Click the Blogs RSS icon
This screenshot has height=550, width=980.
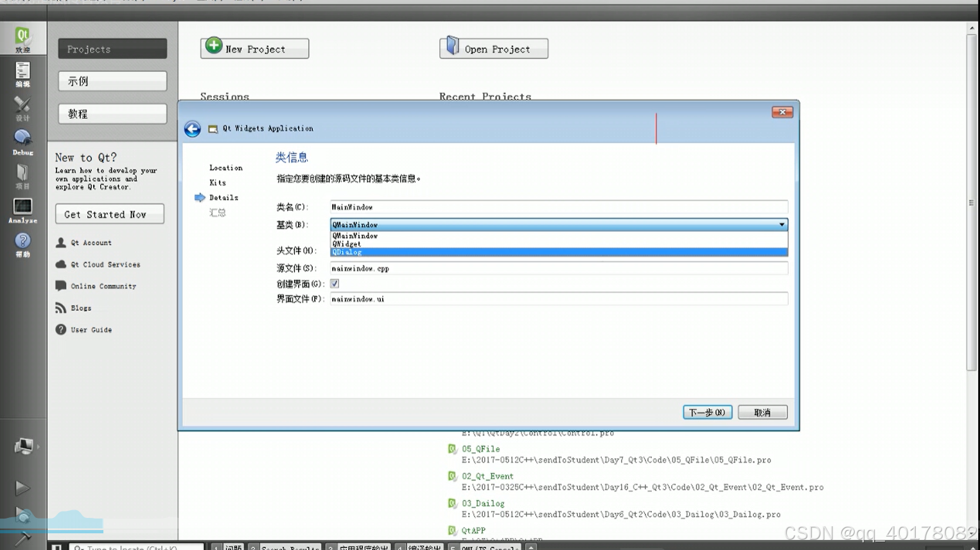(x=61, y=308)
